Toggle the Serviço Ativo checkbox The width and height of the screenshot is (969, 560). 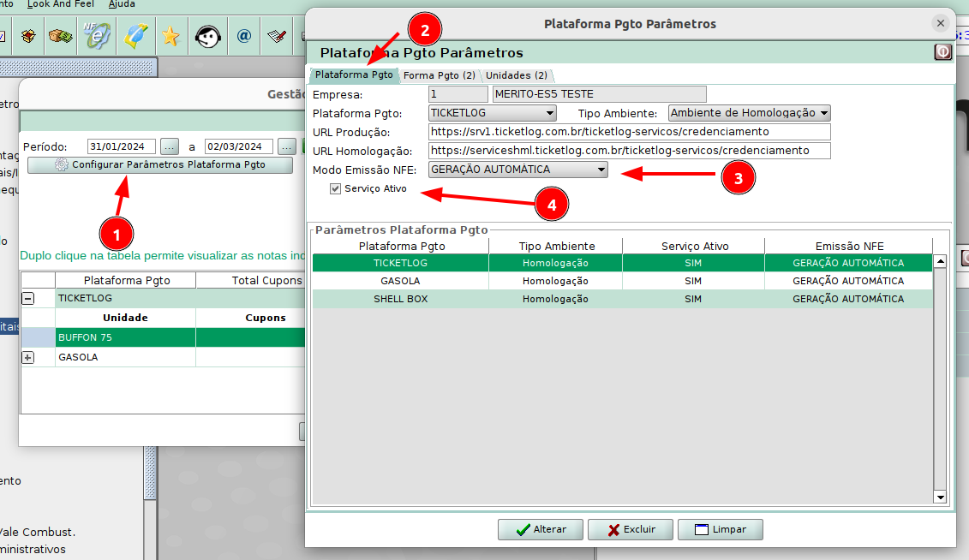[x=335, y=188]
